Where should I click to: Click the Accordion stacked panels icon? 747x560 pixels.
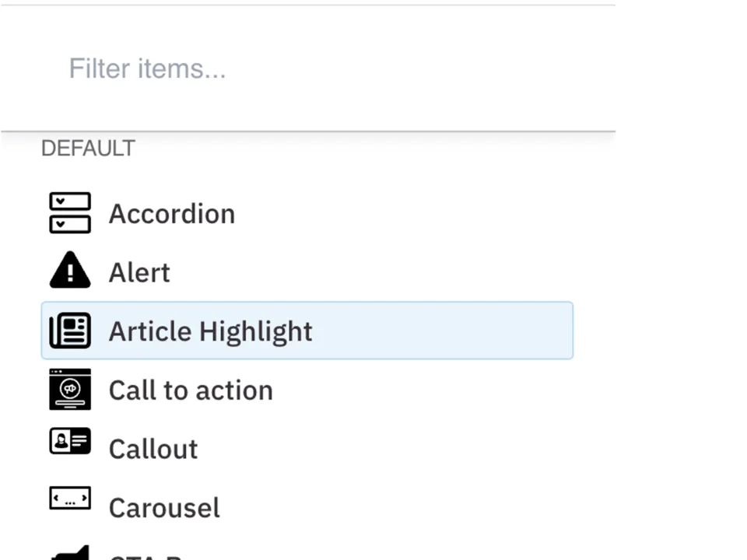[x=70, y=213]
